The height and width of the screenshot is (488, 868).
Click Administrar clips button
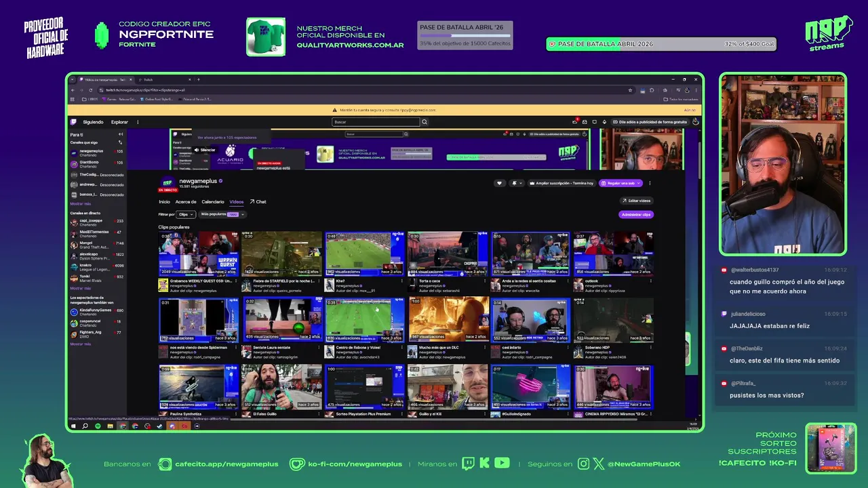tap(636, 214)
